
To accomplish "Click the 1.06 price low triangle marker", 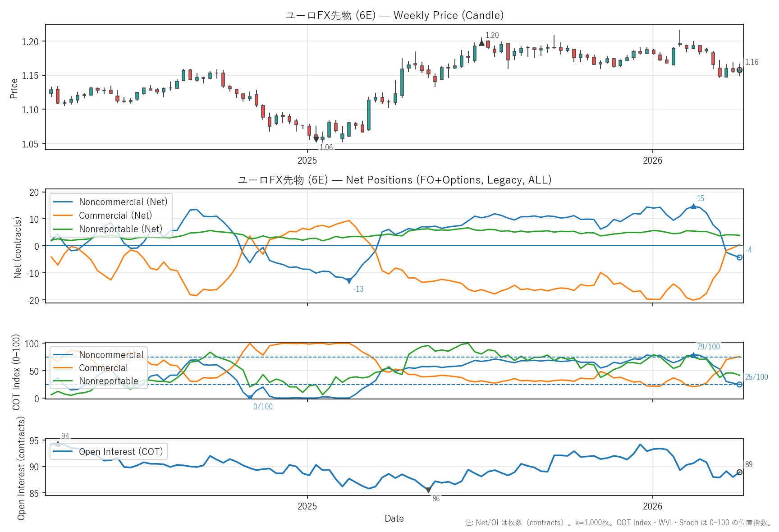I will point(316,139).
